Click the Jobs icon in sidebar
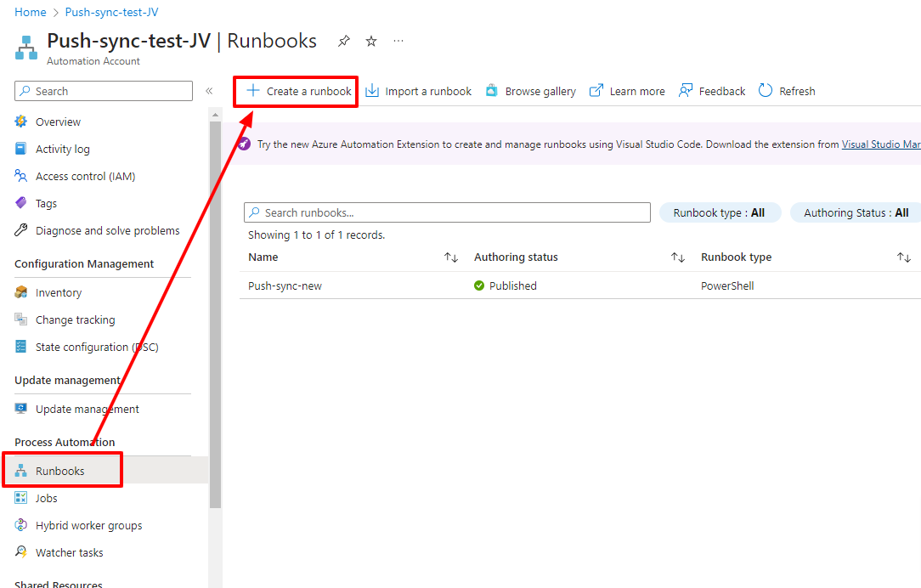The width and height of the screenshot is (921, 588). [x=20, y=498]
